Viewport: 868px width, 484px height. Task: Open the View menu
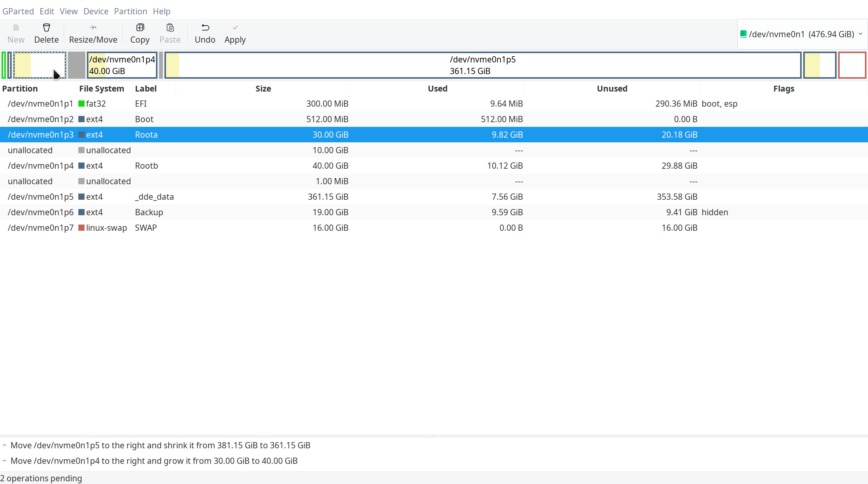click(x=68, y=11)
